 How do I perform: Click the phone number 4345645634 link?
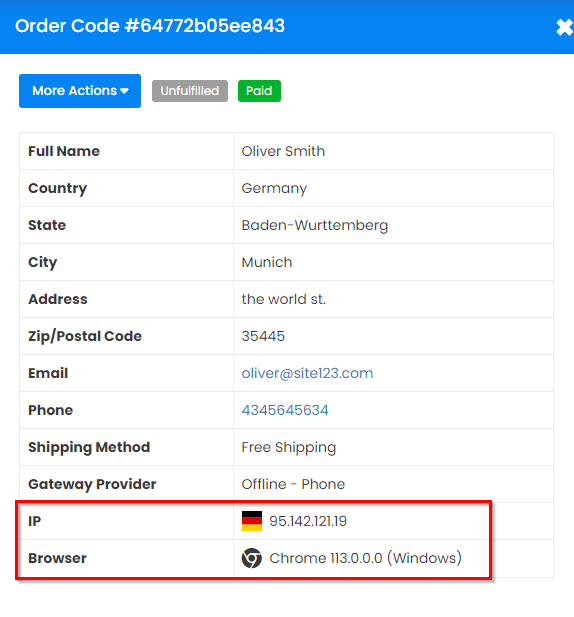(x=285, y=410)
